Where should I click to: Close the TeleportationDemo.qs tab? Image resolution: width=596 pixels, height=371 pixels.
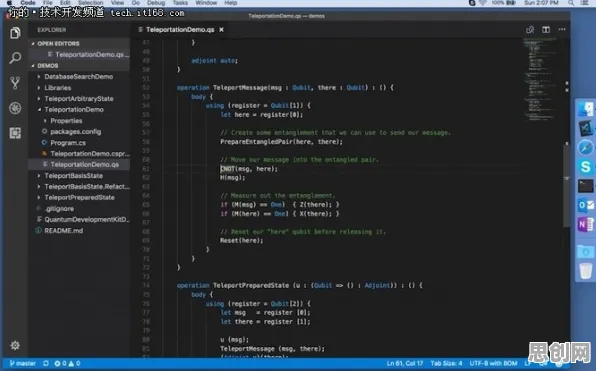221,30
